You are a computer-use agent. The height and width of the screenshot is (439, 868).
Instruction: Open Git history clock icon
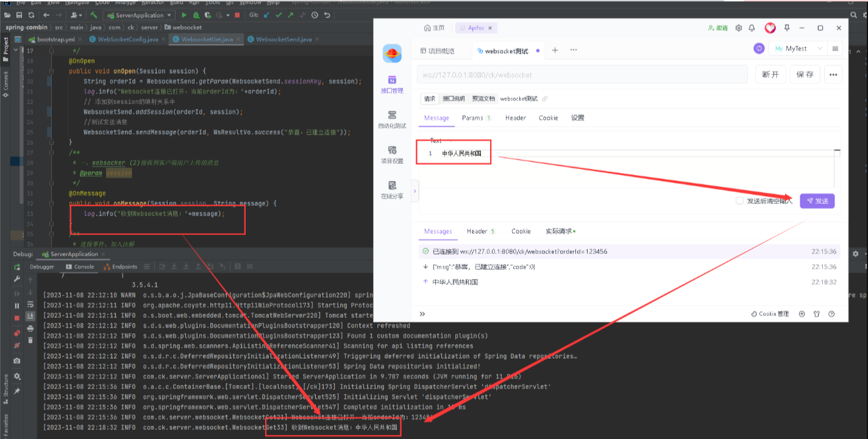coord(315,15)
